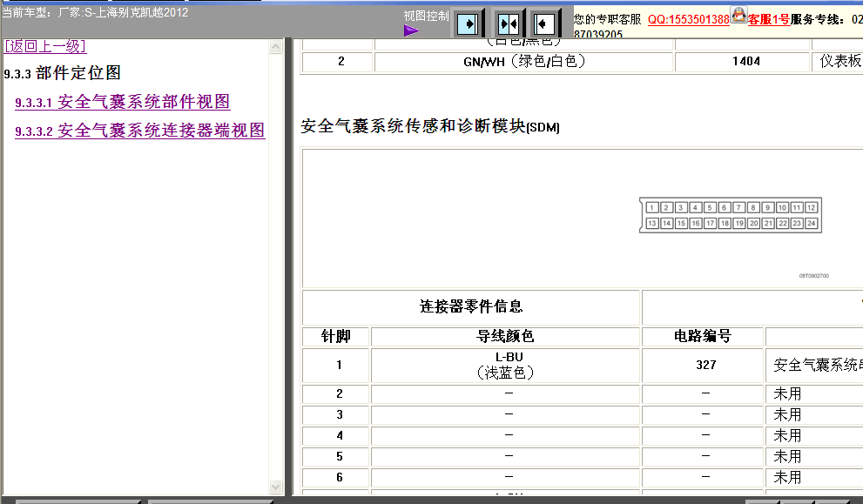Click the 电路编号 column header
Screen dimensions: 863x504
702,336
